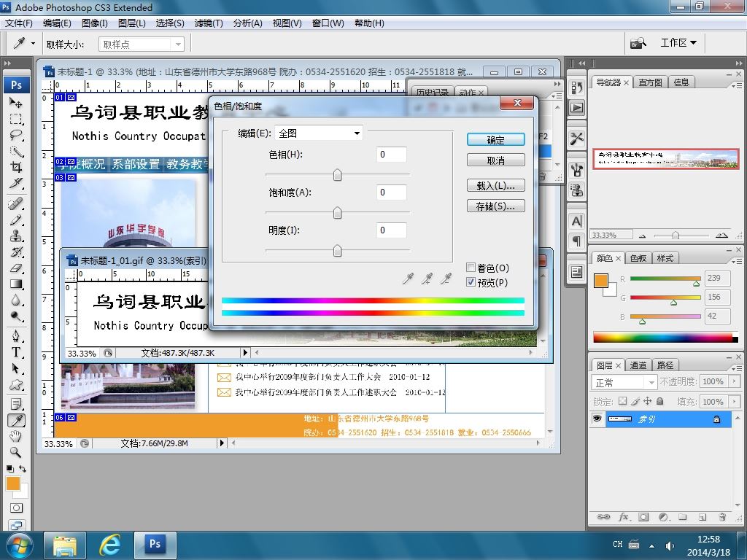
Task: Open the Layers panel options menu
Action: tap(737, 368)
